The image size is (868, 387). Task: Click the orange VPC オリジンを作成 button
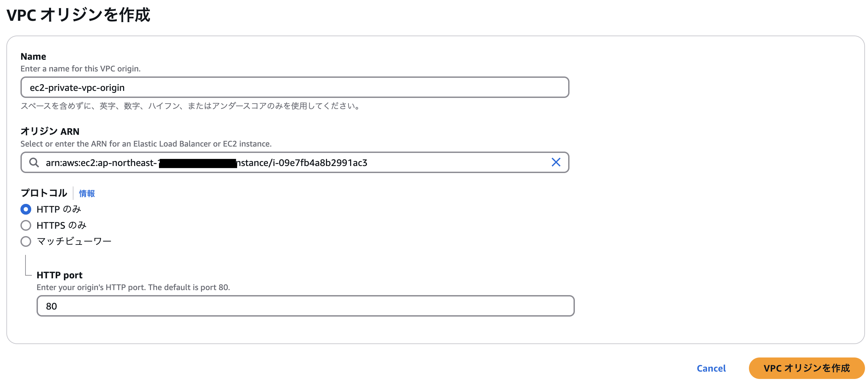[x=806, y=368]
